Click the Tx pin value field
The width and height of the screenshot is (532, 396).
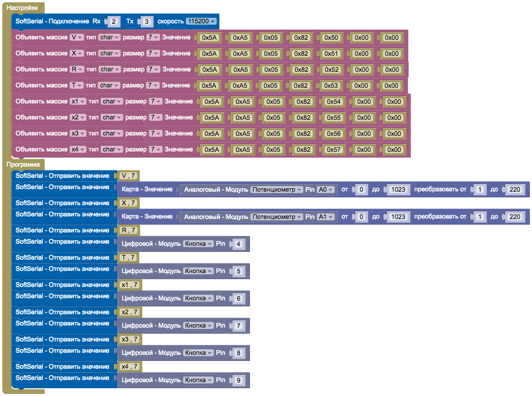click(x=147, y=22)
